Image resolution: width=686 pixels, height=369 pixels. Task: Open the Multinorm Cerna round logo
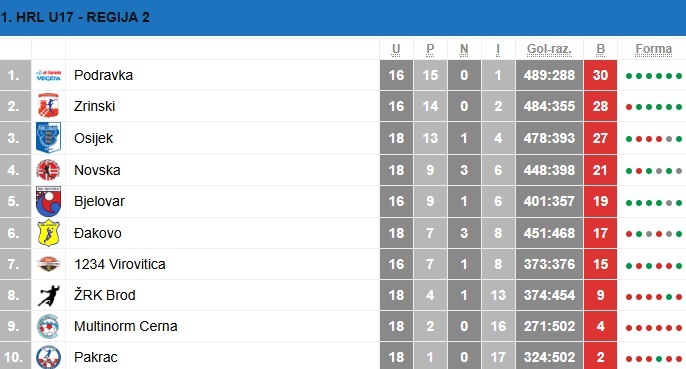tap(48, 327)
